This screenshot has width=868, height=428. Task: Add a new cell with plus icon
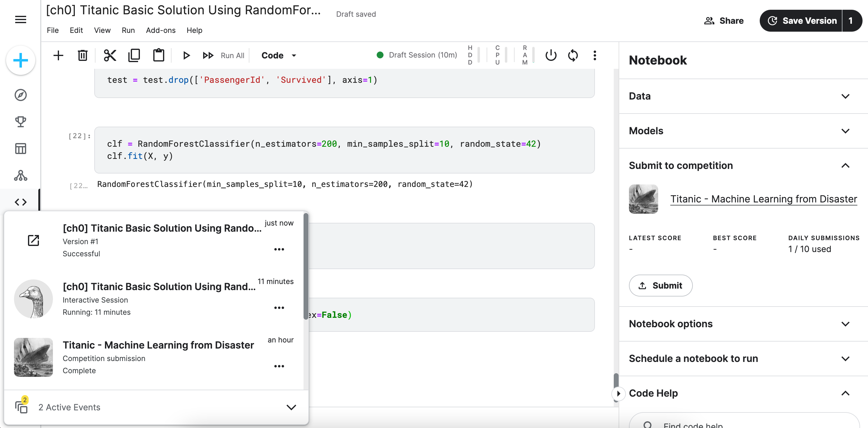click(58, 55)
